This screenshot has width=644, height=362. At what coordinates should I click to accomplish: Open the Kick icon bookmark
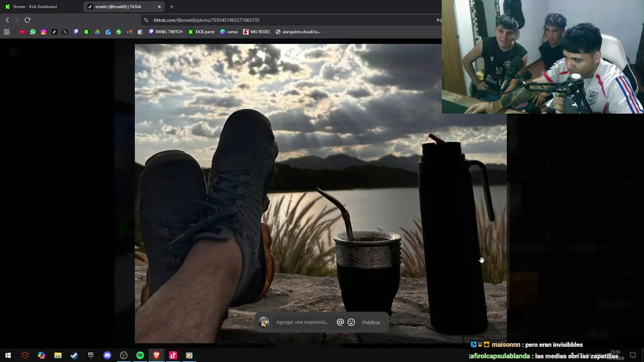pos(87,32)
